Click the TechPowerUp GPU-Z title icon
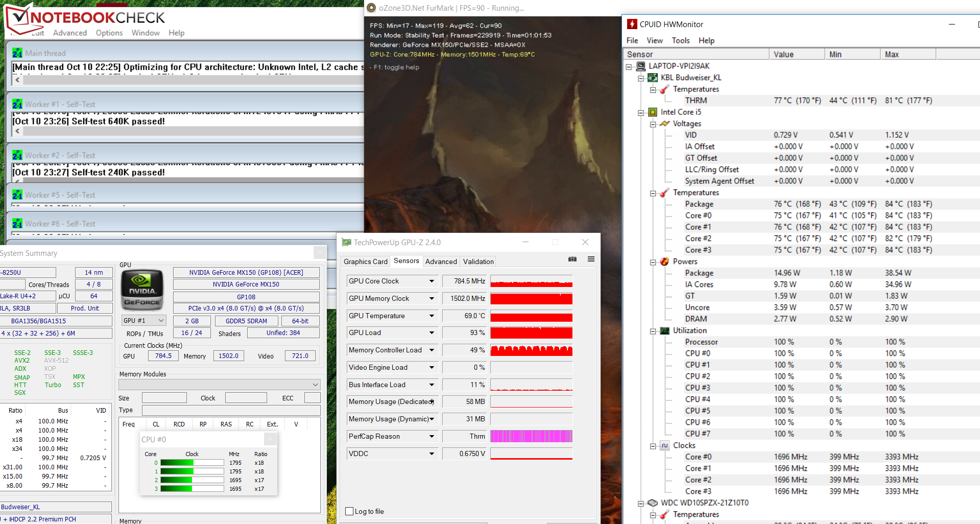 pyautogui.click(x=347, y=242)
